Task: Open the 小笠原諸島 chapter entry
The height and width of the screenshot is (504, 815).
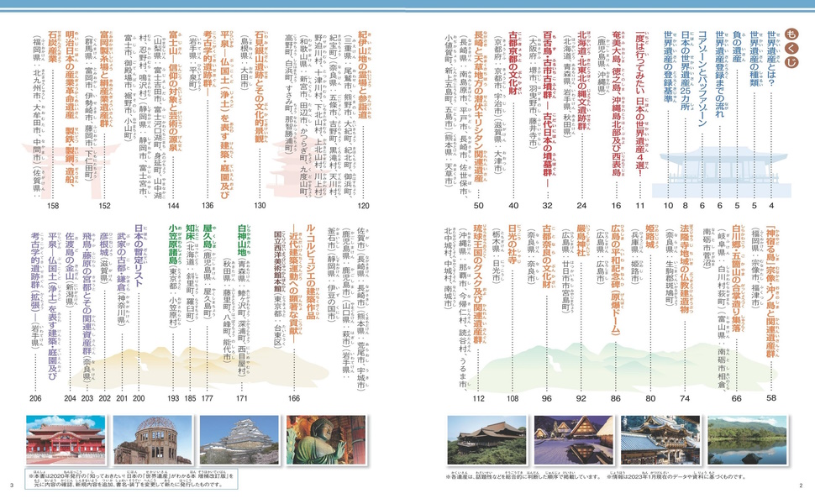Action: coord(174,244)
